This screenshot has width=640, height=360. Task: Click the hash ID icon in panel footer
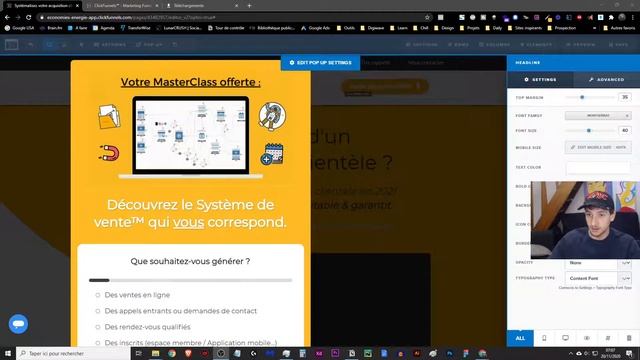tap(608, 338)
